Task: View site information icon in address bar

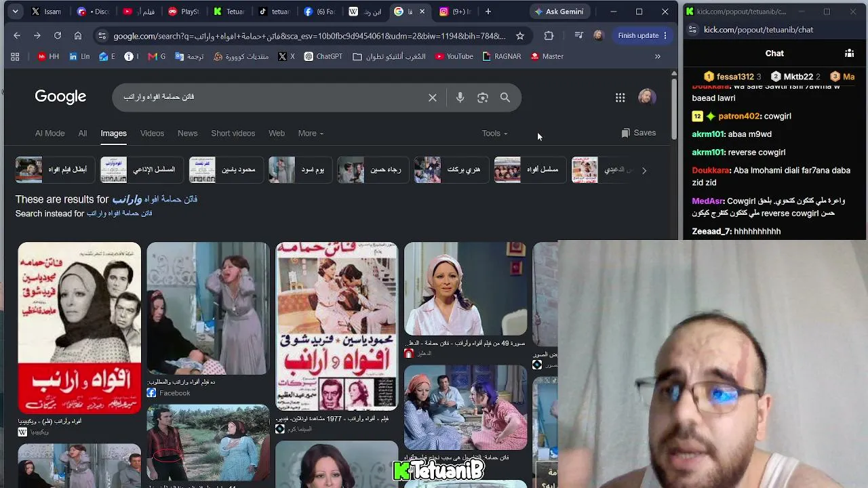Action: pos(101,36)
